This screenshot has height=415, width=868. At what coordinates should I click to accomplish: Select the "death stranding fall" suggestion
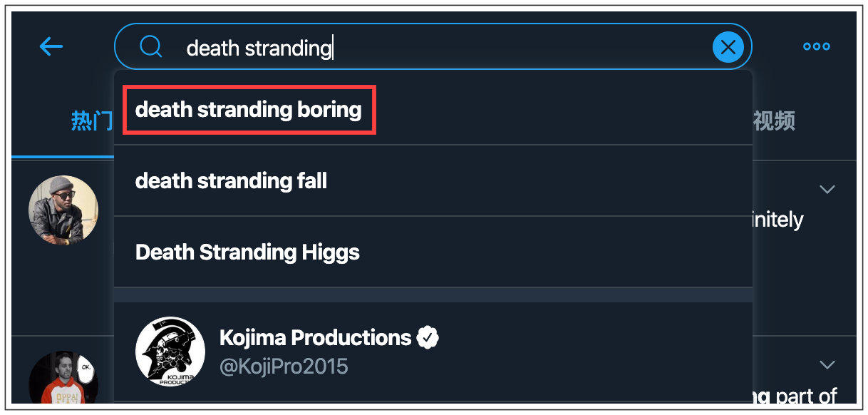pos(231,181)
